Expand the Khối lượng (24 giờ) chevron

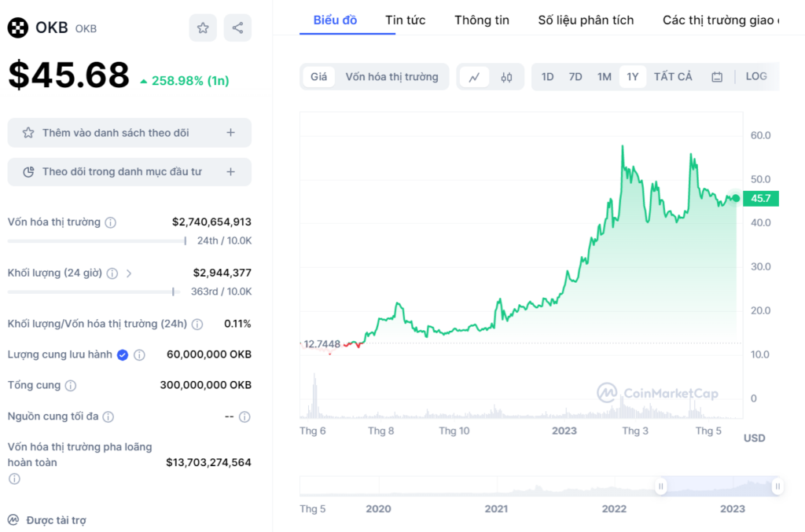pyautogui.click(x=129, y=273)
